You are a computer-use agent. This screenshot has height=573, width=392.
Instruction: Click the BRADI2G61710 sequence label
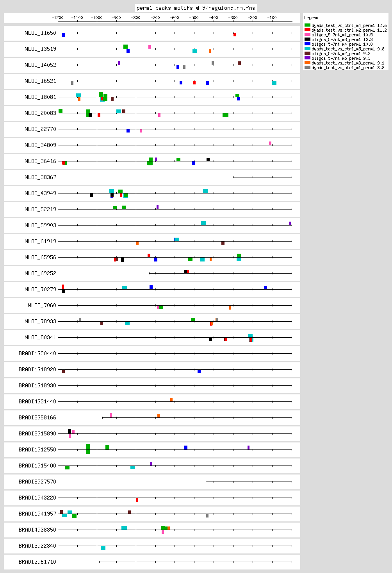point(37,562)
